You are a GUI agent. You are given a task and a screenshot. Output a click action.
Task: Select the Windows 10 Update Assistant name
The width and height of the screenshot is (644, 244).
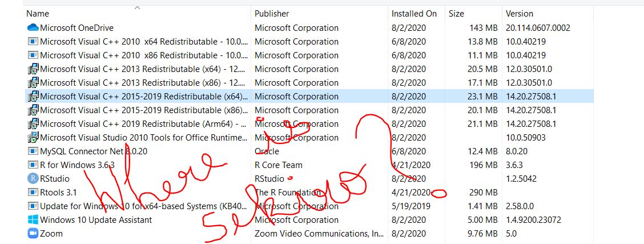[96, 220]
